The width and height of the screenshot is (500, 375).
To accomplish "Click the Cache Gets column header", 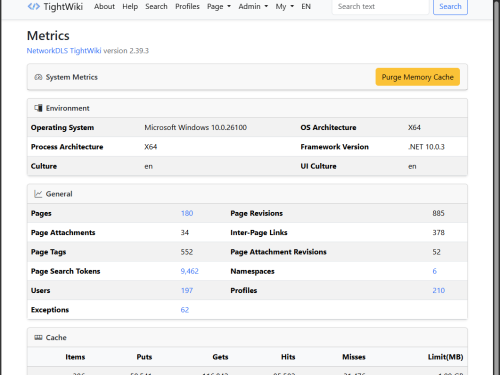I will tap(220, 357).
